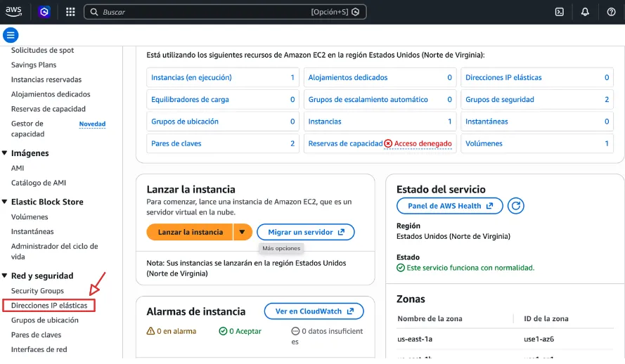Click Nombre de la zona column header
This screenshot has height=364, width=625.
430,318
